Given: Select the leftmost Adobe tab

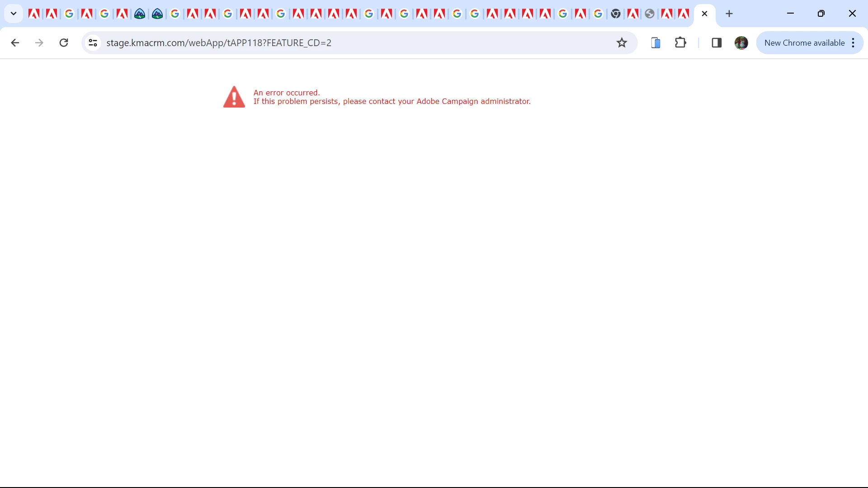Looking at the screenshot, I should [34, 14].
